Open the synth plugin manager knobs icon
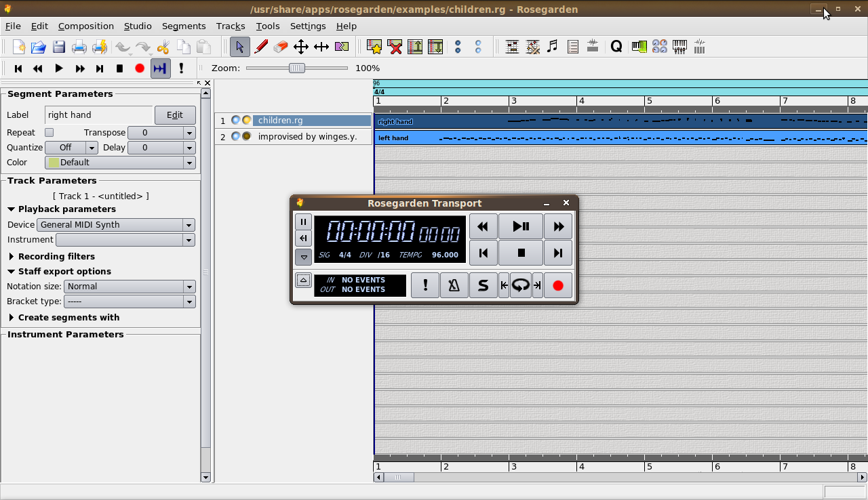 (659, 47)
